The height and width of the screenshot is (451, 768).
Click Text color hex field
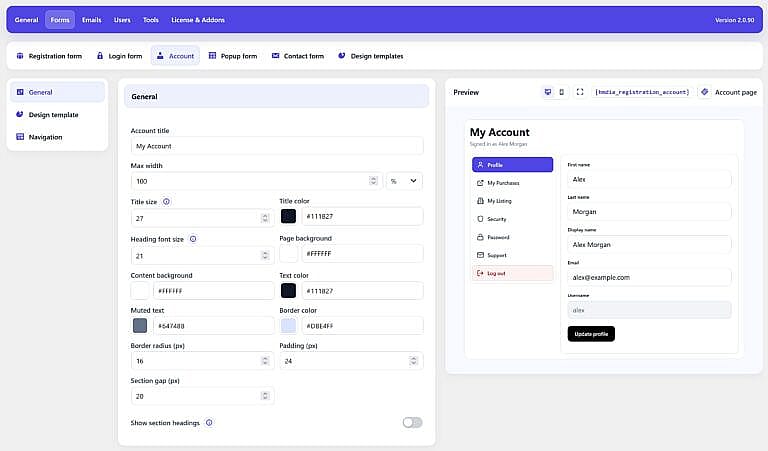click(362, 291)
